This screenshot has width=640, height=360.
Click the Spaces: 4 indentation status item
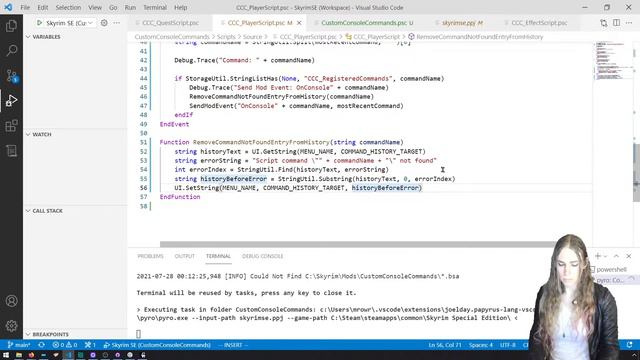click(x=481, y=345)
